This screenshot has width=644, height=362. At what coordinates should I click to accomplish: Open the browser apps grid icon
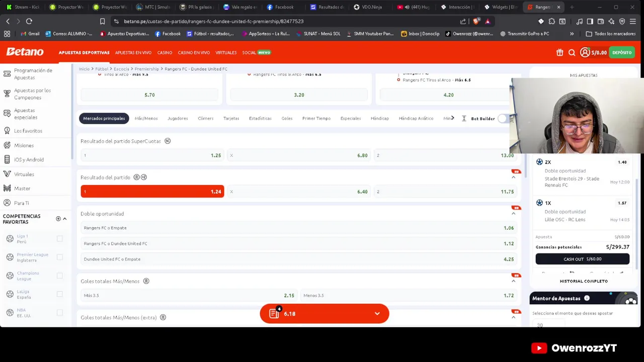[x=7, y=34]
